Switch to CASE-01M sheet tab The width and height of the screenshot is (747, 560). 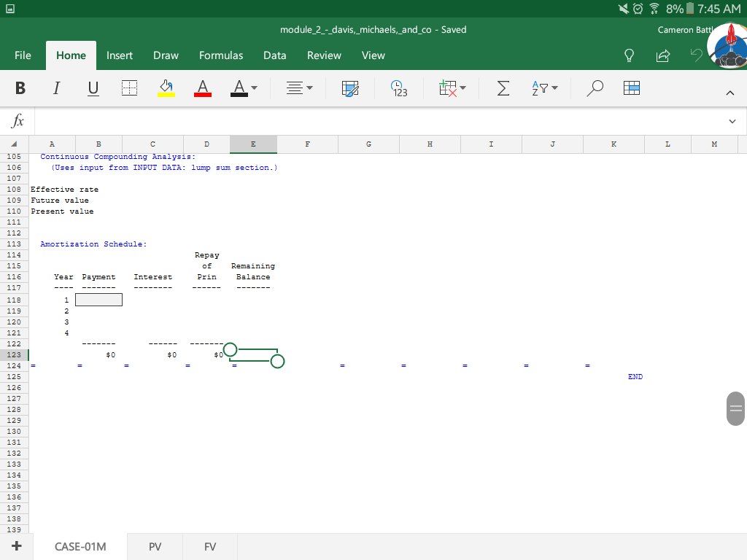80,547
